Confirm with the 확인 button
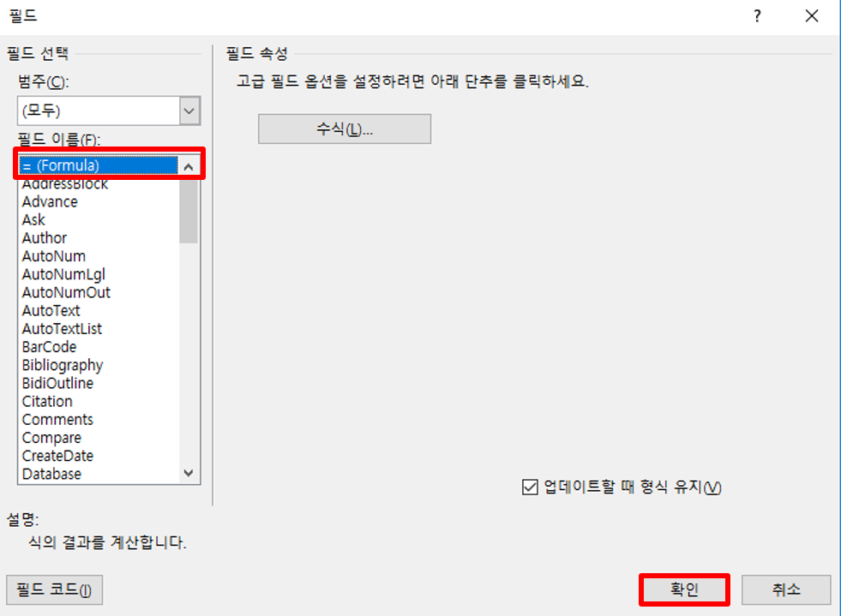841x616 pixels. coord(684,589)
